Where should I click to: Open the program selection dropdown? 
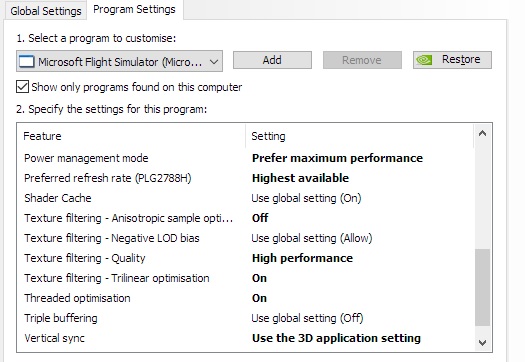pos(119,61)
